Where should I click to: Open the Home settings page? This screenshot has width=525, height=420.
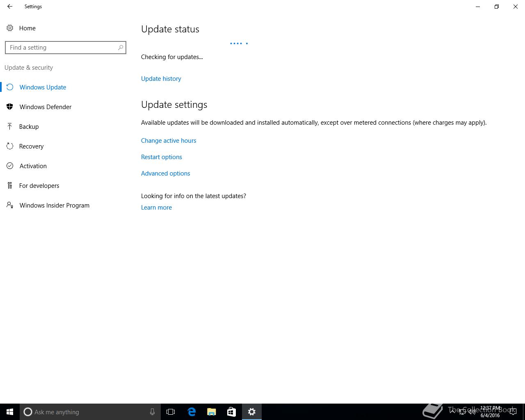(27, 28)
